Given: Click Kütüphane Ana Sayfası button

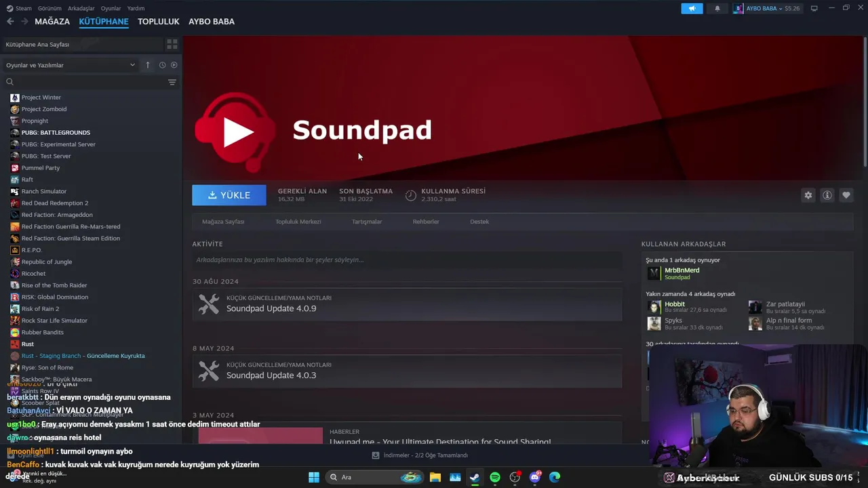Looking at the screenshot, I should tap(81, 44).
